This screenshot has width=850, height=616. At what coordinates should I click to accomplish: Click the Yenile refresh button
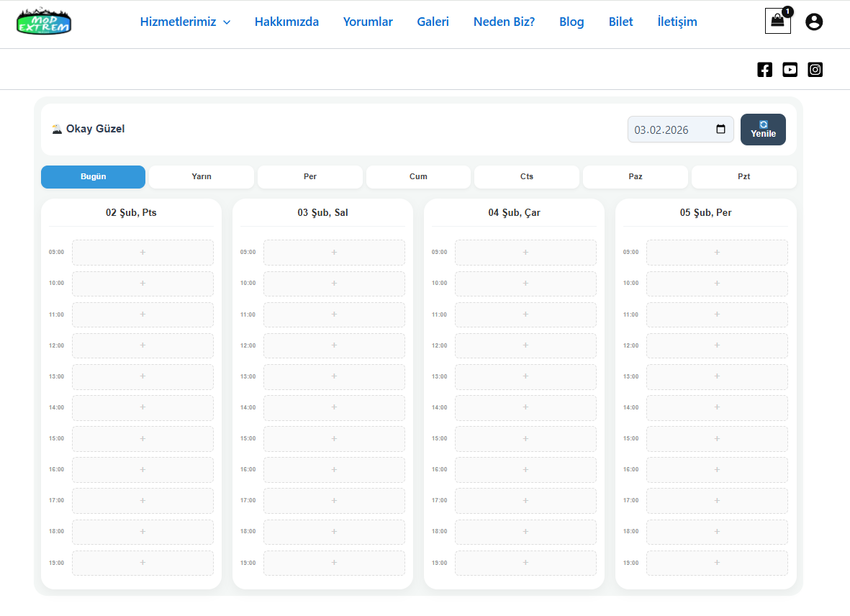pyautogui.click(x=763, y=130)
